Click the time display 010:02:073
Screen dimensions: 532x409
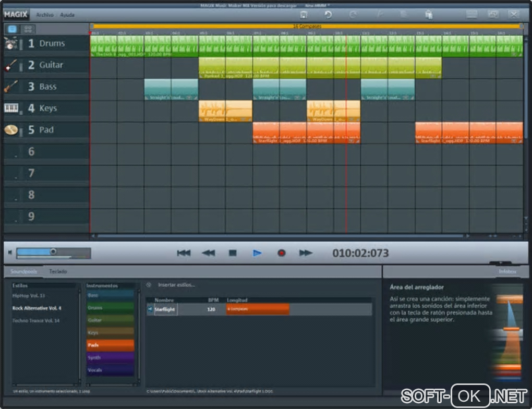360,253
